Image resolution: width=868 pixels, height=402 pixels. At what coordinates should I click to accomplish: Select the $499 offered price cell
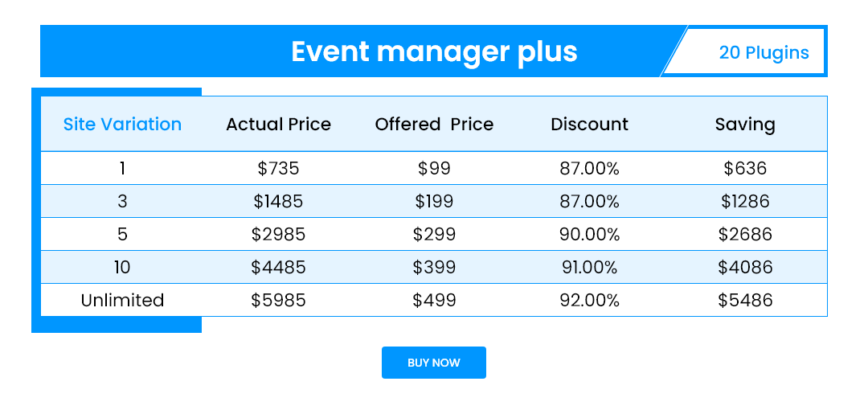(x=434, y=300)
